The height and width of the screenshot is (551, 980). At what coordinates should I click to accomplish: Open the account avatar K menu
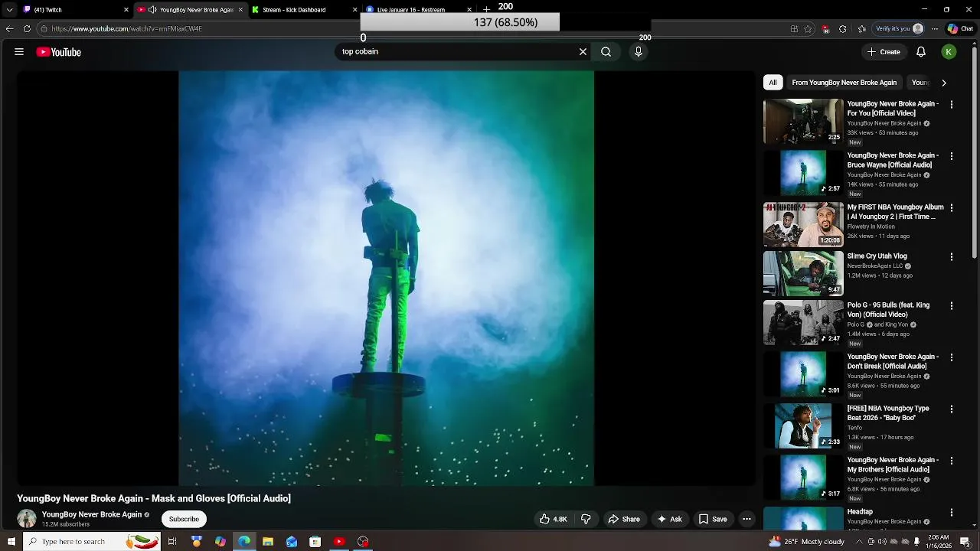tap(949, 52)
